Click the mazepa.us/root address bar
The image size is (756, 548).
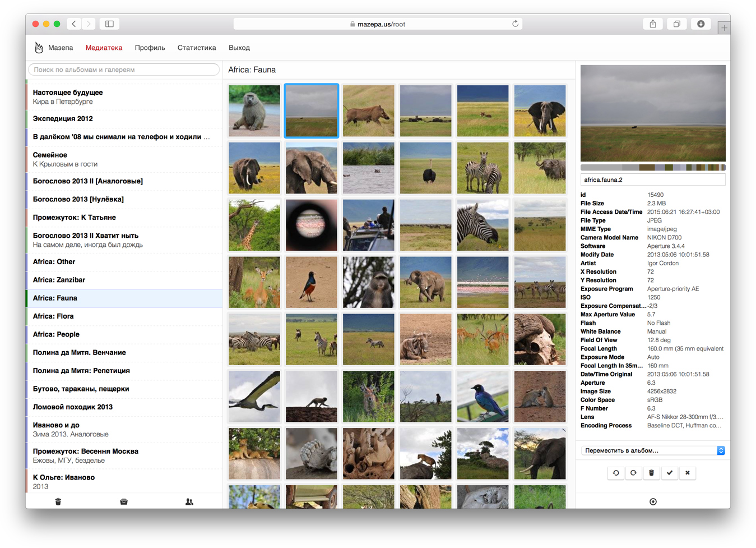(x=378, y=24)
